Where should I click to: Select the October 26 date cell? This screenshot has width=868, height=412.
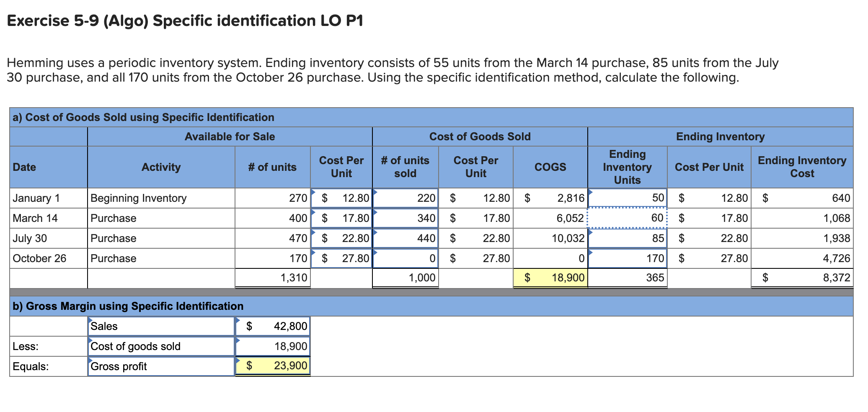(49, 258)
